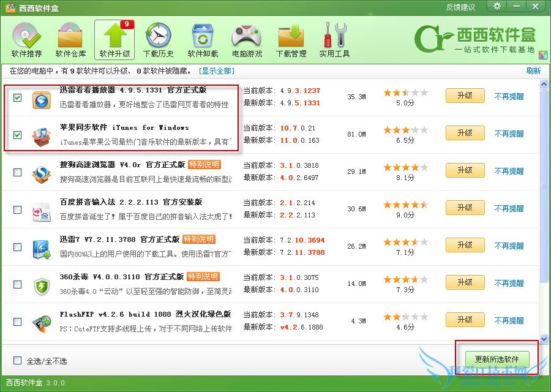Click the vertical scrollbar thumb
The height and width of the screenshot is (392, 551).
tap(544, 185)
